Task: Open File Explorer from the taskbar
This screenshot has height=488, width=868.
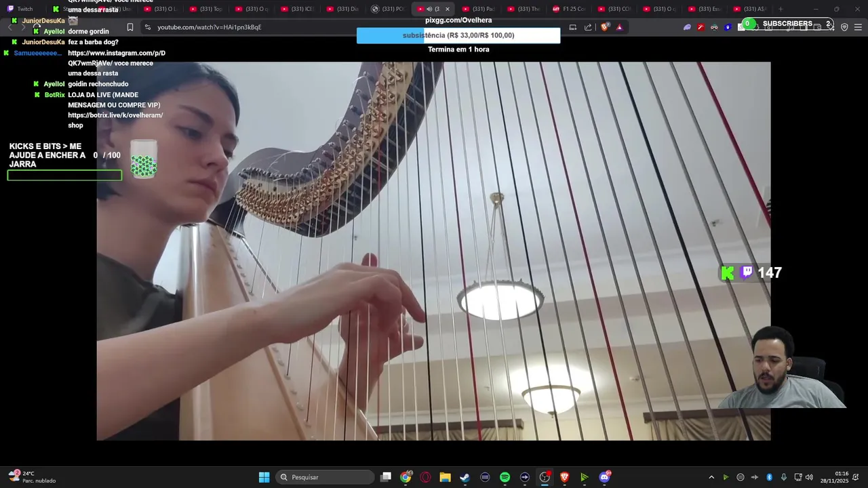Action: point(445,477)
